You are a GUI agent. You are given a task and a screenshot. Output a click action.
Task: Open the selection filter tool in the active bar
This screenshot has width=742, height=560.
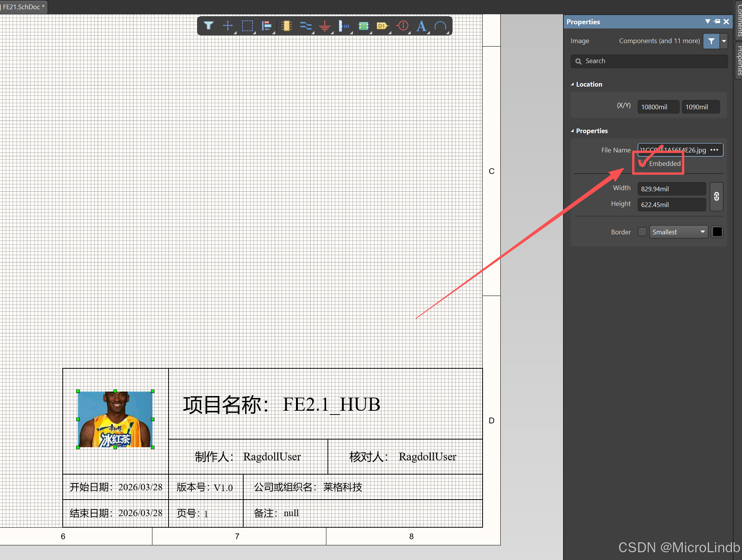click(x=209, y=26)
